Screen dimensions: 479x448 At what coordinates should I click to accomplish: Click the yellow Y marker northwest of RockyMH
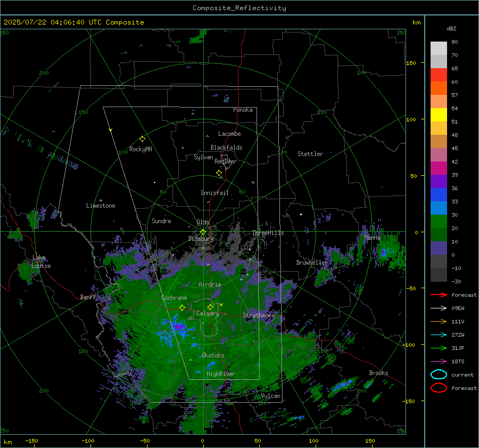coord(111,130)
